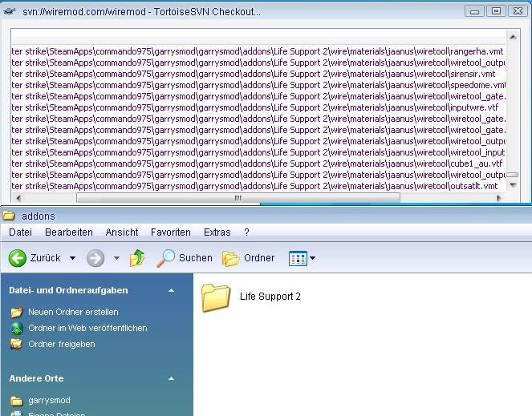Click the garrysmod link under Andere Orte
The width and height of the screenshot is (532, 416).
click(49, 401)
